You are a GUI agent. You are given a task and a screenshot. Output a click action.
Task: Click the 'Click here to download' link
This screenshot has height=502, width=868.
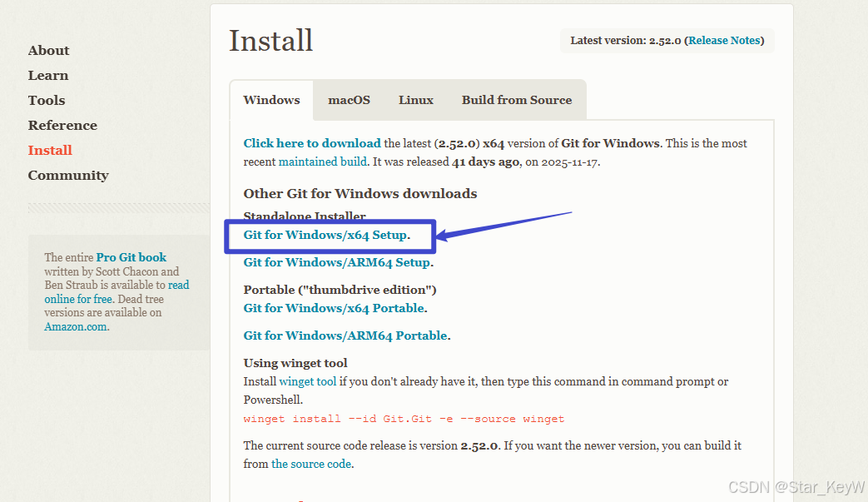(312, 143)
